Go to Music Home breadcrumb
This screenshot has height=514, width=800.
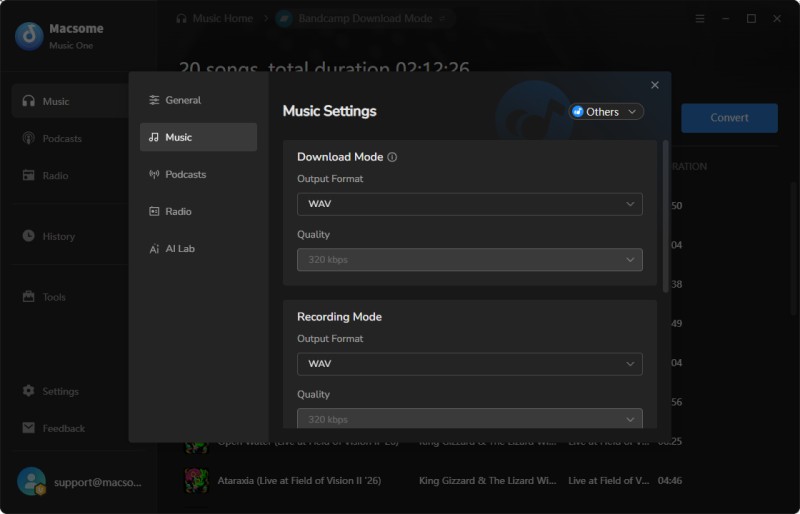[x=214, y=18]
